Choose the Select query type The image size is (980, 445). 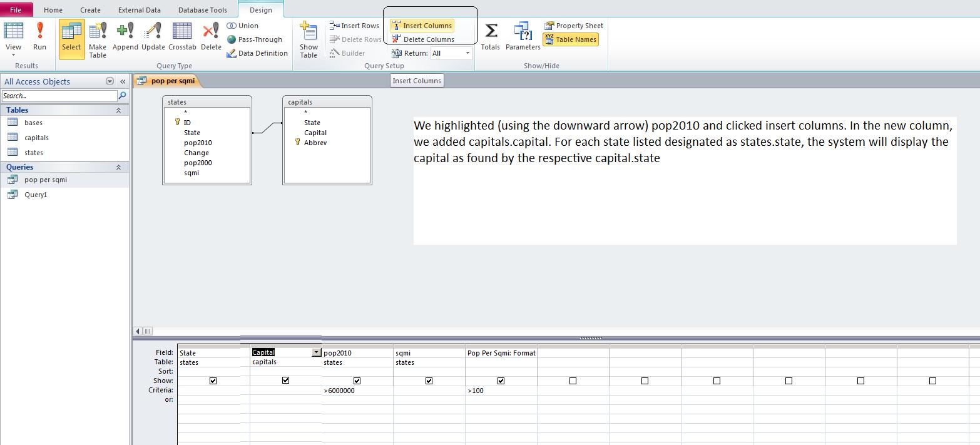click(x=71, y=39)
